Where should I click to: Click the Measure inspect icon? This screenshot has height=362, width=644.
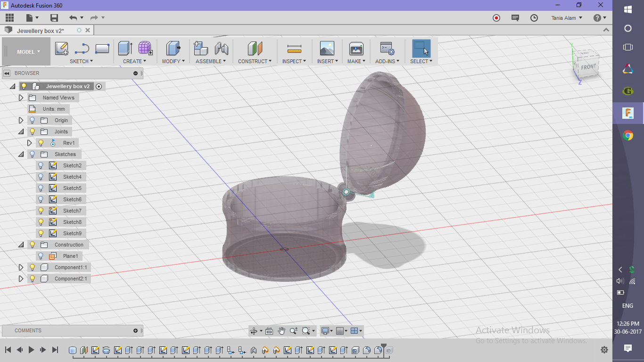point(294,49)
